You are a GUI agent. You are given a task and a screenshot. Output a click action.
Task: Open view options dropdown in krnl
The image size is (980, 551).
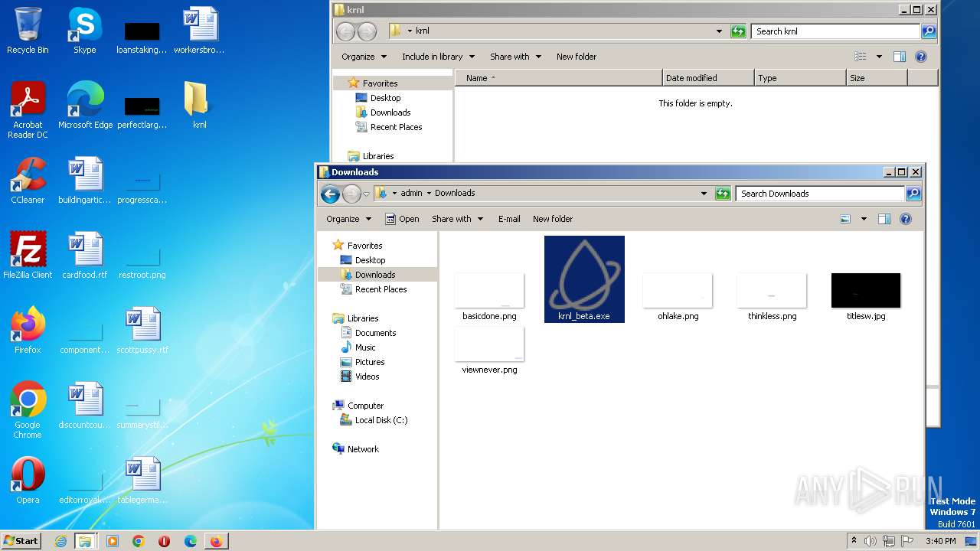879,57
